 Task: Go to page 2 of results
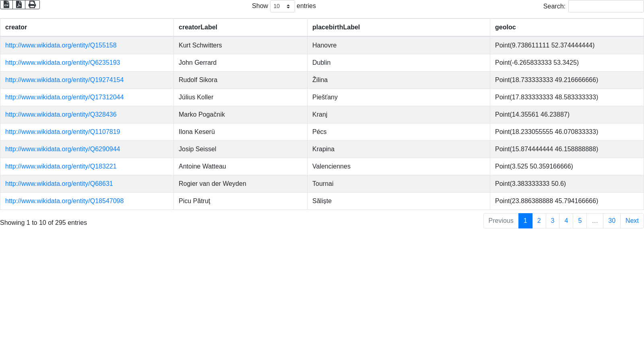(539, 221)
